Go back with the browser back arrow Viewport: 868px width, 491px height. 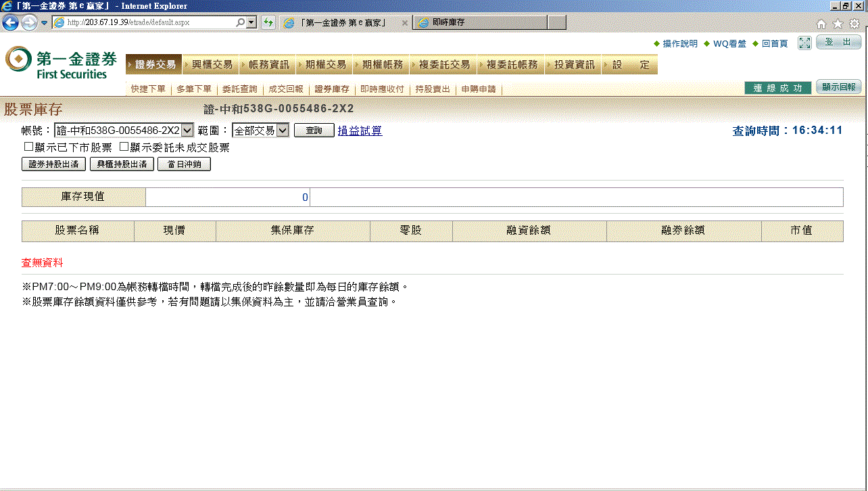point(10,23)
